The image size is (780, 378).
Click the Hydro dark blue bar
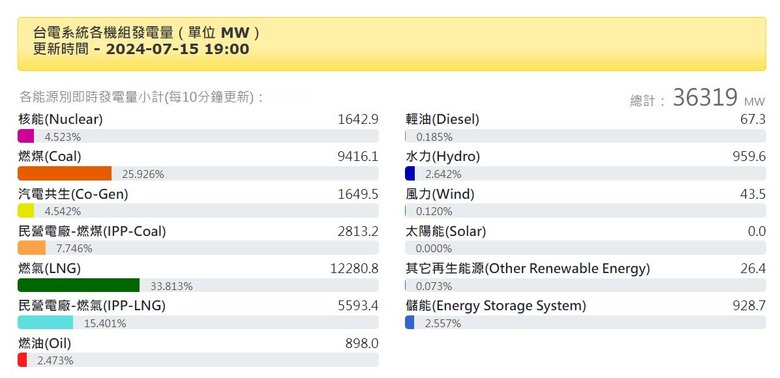pos(410,174)
